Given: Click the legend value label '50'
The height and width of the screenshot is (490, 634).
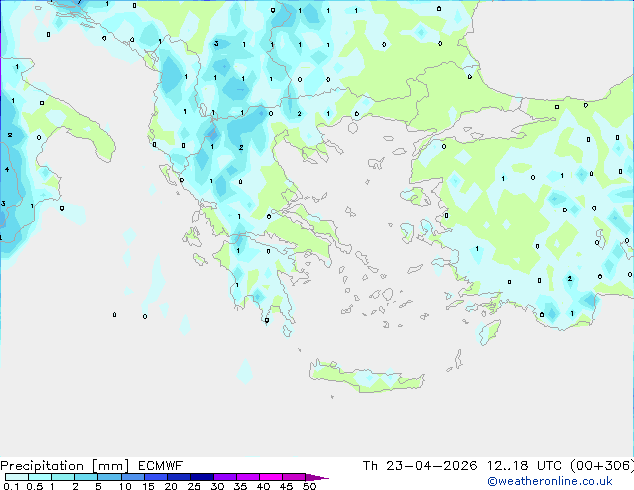Looking at the screenshot, I should 309,486.
